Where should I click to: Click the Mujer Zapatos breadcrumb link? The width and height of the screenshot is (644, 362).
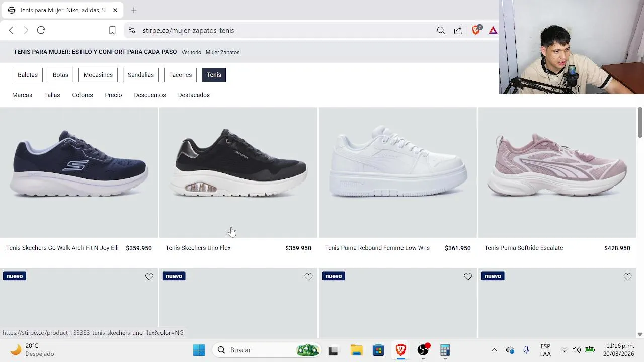pyautogui.click(x=222, y=52)
